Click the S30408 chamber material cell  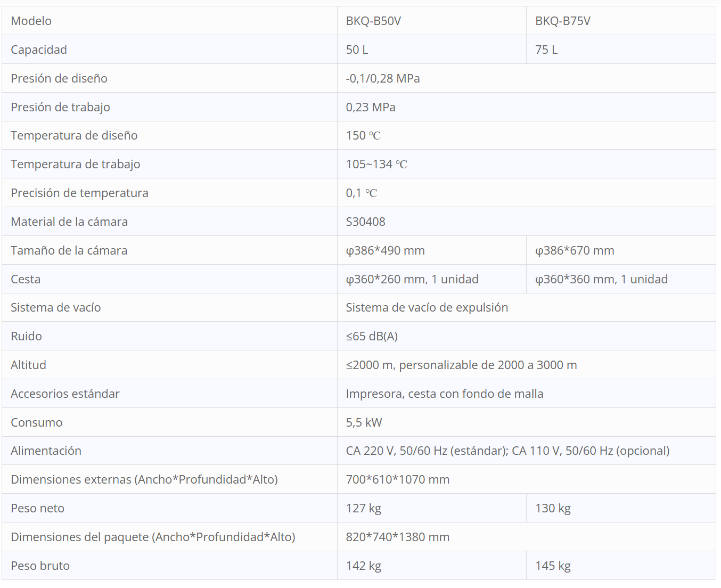365,222
